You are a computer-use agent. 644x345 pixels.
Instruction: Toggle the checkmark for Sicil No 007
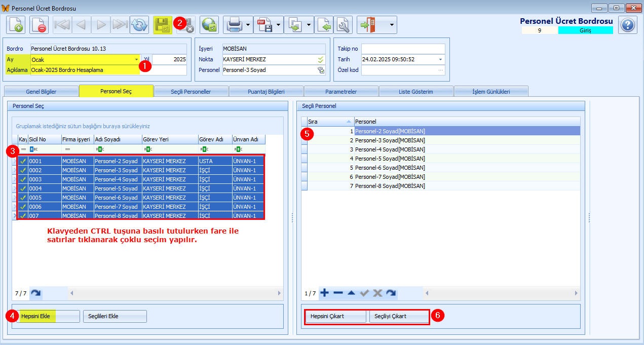pyautogui.click(x=23, y=215)
